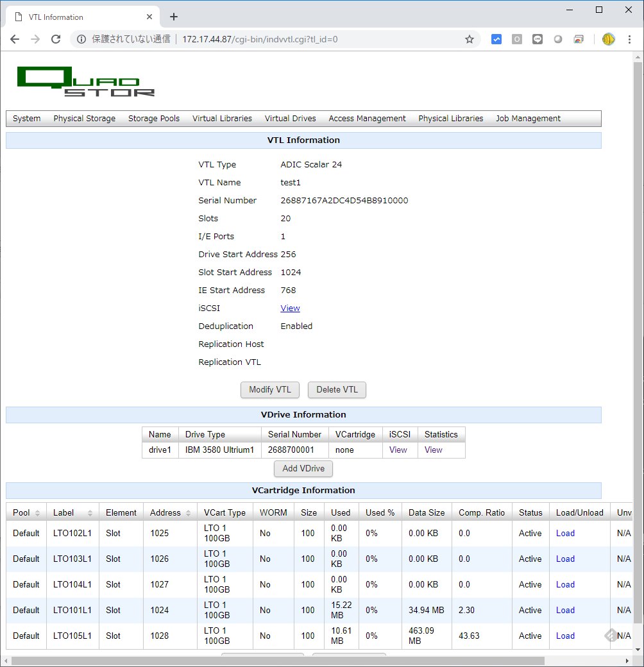Click the Comp. Ratio column header
The height and width of the screenshot is (667, 644).
click(482, 513)
